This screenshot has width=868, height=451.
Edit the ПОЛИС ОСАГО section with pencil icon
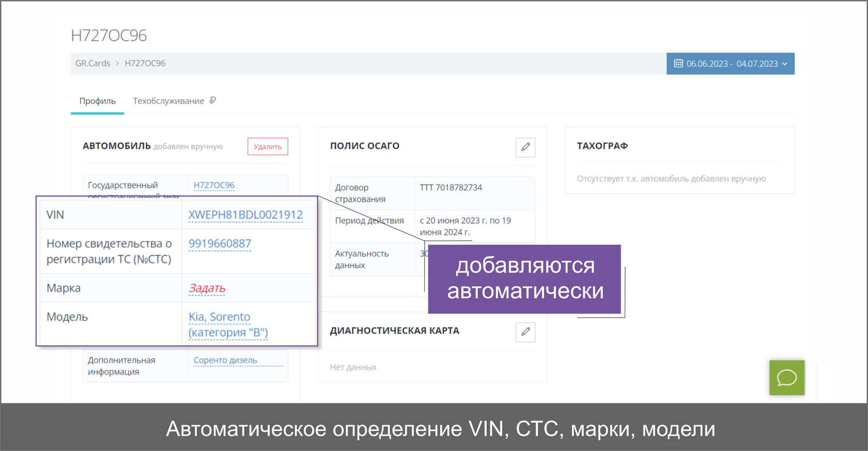click(x=525, y=147)
